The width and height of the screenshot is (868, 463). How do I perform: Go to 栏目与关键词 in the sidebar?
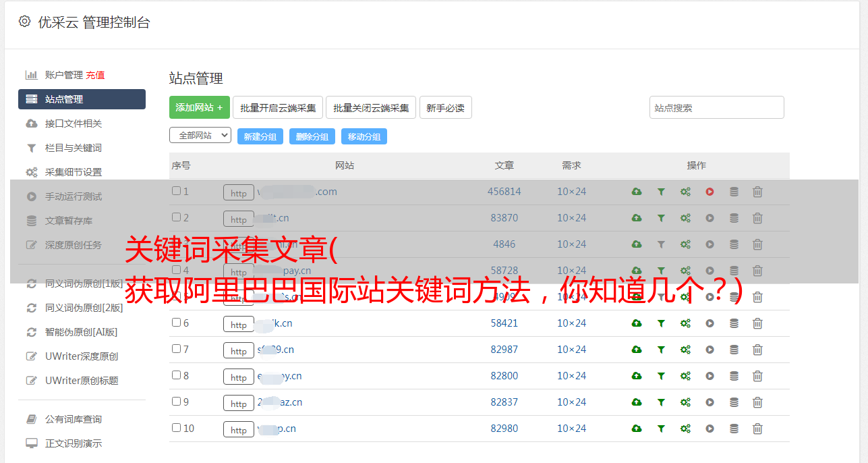point(73,148)
